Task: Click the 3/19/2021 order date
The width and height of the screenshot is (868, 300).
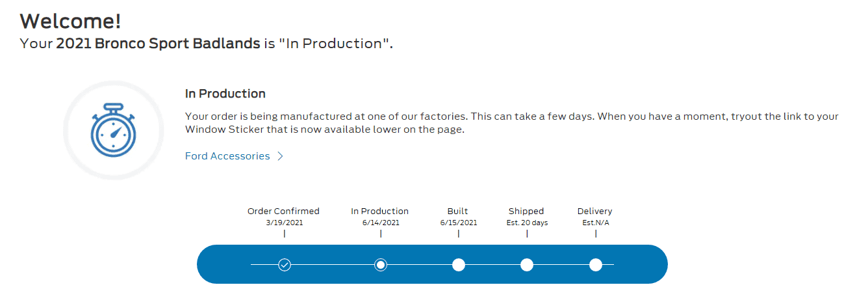Action: pos(284,223)
